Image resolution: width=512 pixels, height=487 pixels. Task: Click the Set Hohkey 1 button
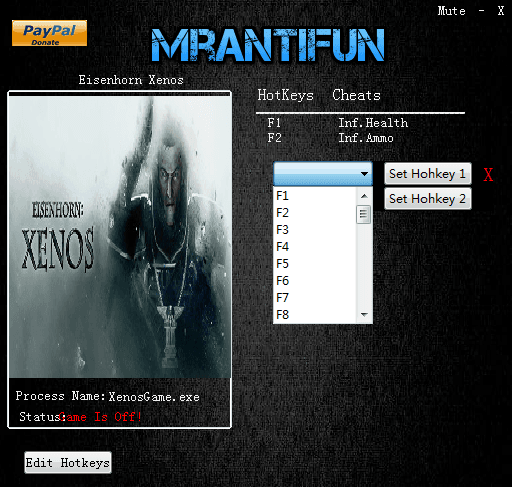pyautogui.click(x=428, y=174)
